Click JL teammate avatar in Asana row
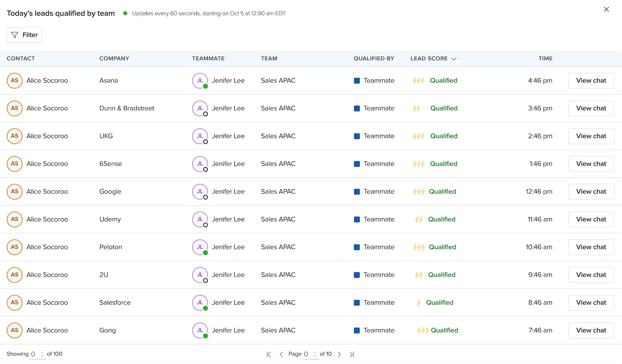Image resolution: width=622 pixels, height=364 pixels. [x=200, y=81]
